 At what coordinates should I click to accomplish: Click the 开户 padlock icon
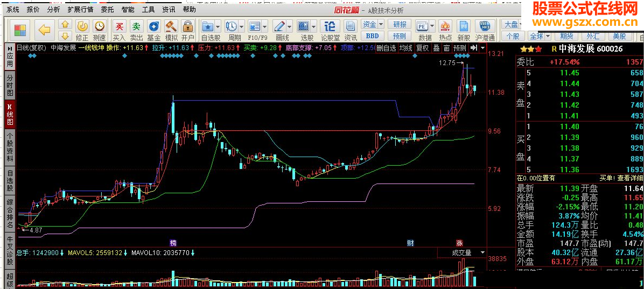188,30
